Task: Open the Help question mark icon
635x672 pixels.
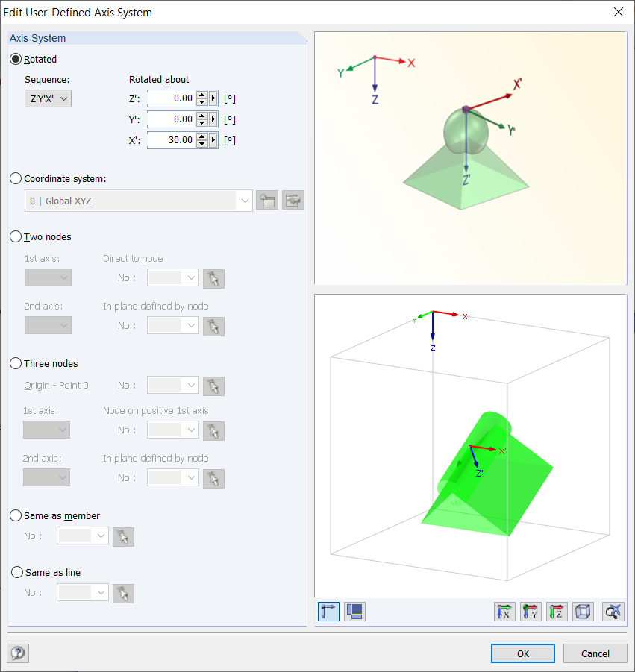Action: [x=17, y=653]
